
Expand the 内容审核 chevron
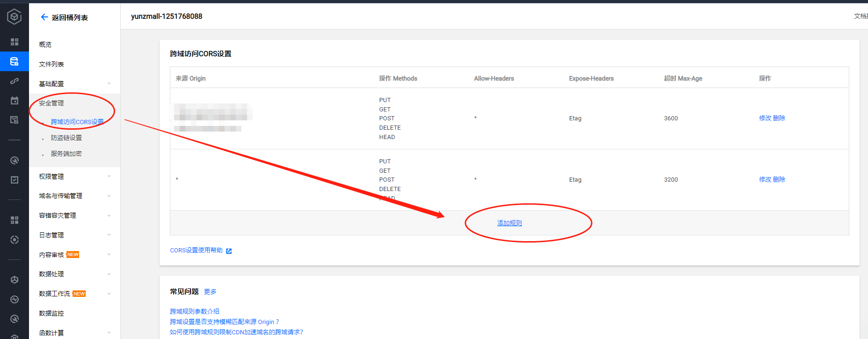[109, 255]
